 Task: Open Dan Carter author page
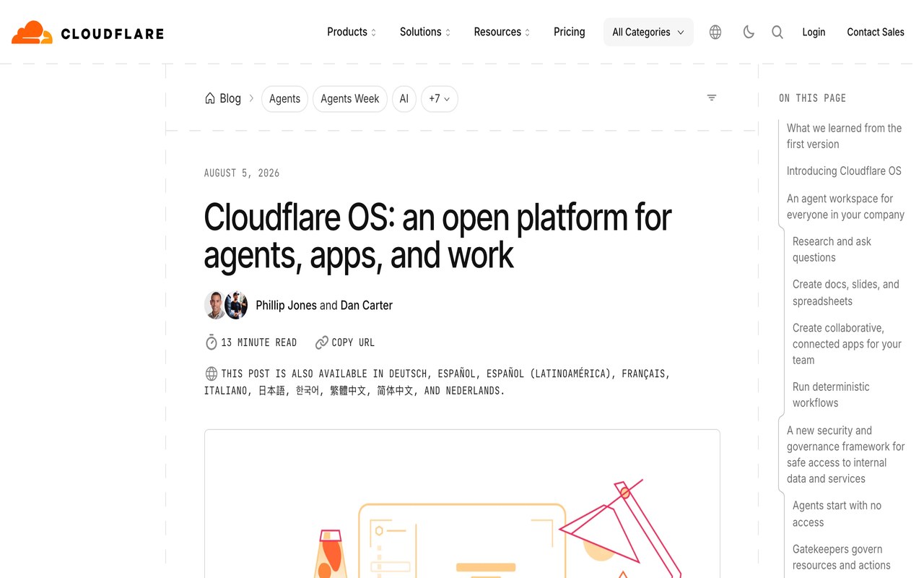367,305
